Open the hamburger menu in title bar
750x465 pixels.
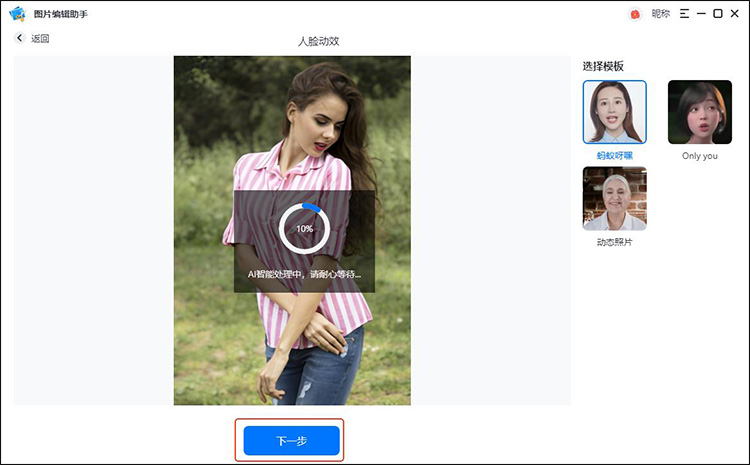point(685,14)
